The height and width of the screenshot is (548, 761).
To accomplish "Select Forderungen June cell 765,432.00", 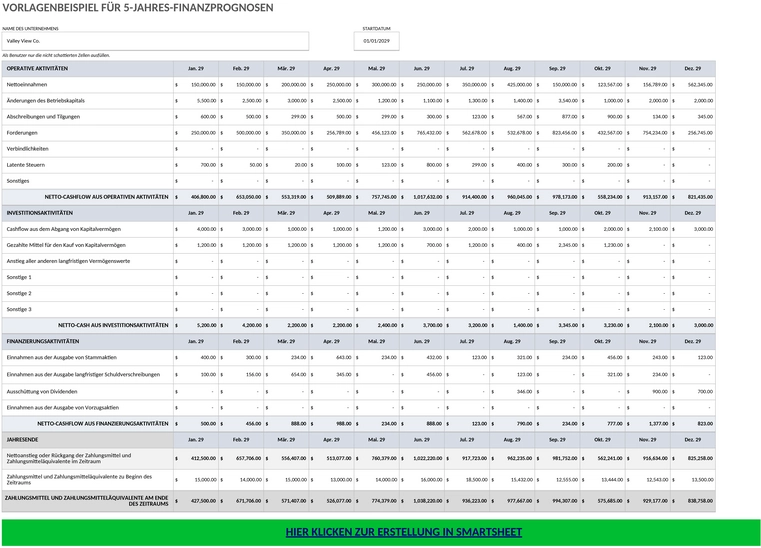I will coord(422,133).
